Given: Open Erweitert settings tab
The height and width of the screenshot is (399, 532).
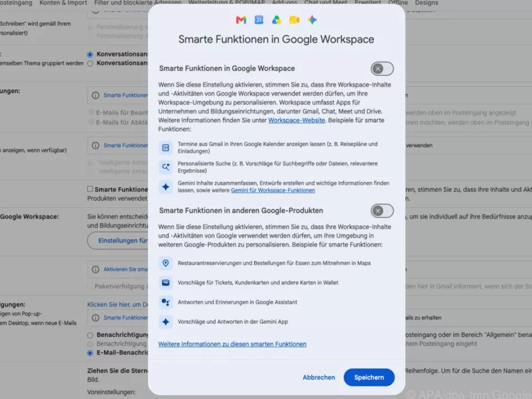Looking at the screenshot, I should [368, 3].
